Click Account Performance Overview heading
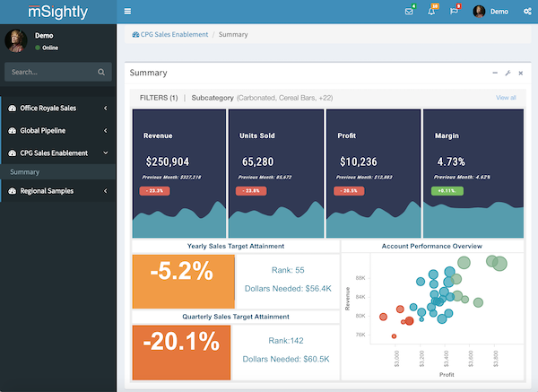 click(x=432, y=246)
